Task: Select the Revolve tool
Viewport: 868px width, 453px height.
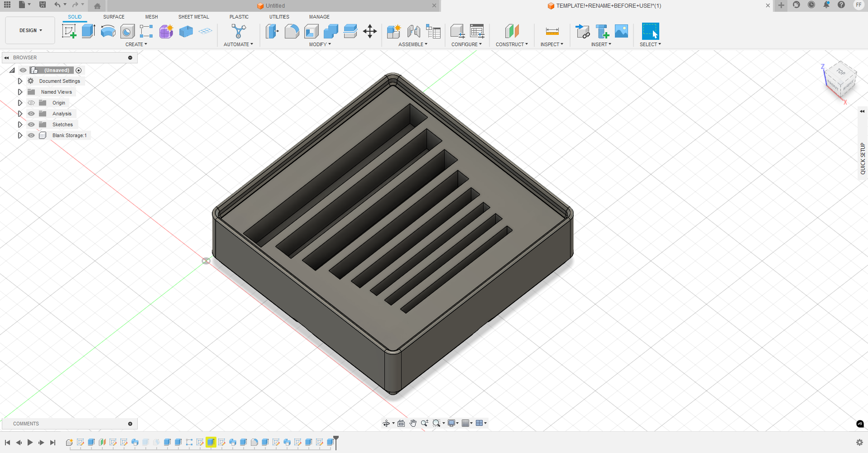Action: (x=108, y=31)
